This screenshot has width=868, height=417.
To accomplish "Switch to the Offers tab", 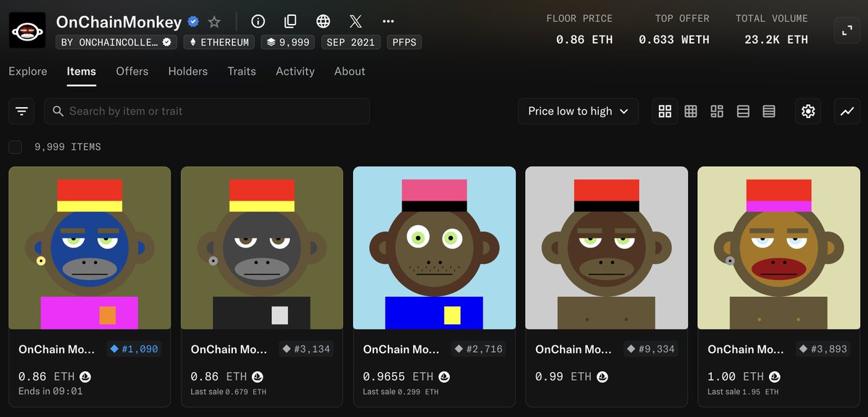I will (132, 71).
